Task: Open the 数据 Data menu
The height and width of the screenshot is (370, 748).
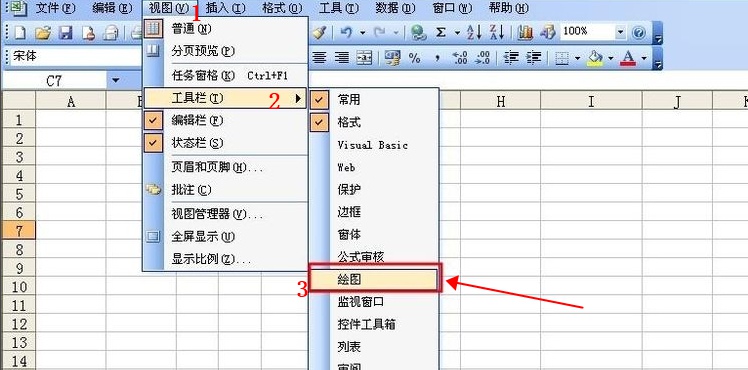Action: pos(395,8)
